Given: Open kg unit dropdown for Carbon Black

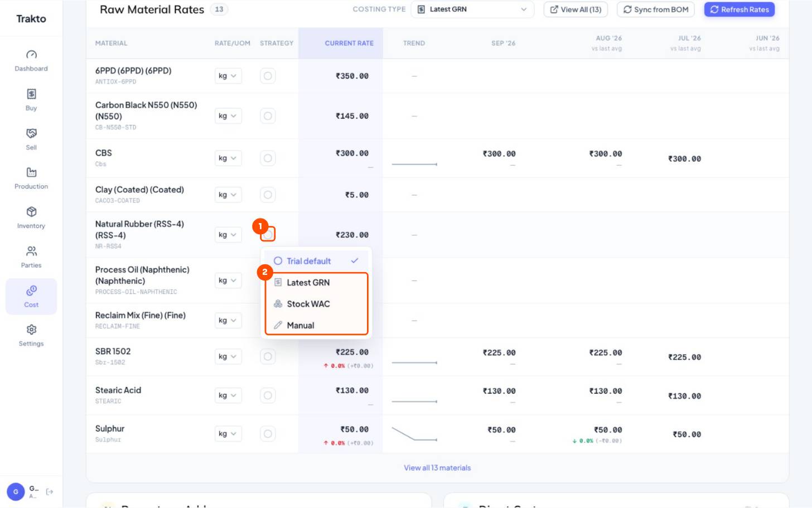Looking at the screenshot, I should [228, 116].
